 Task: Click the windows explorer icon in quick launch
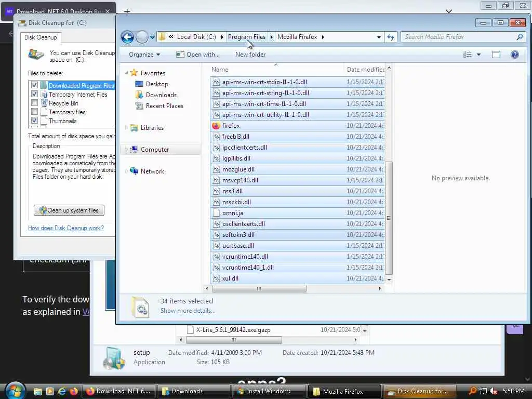(37, 391)
